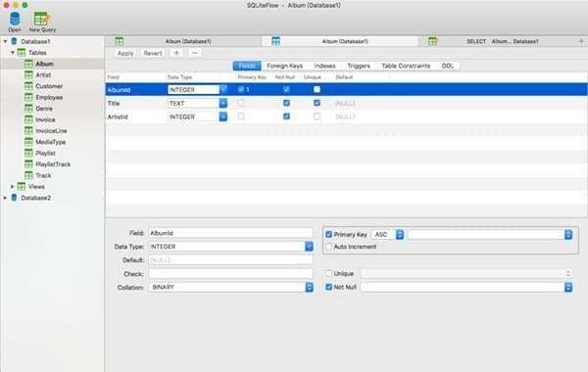Expand the Database2 tree node
Image resolution: width=588 pixels, height=372 pixels.
point(5,198)
